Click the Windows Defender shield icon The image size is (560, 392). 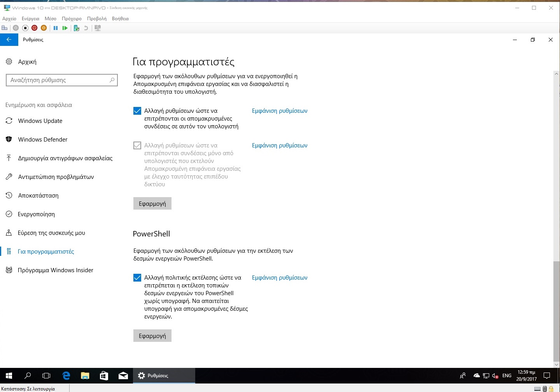pyautogui.click(x=9, y=139)
